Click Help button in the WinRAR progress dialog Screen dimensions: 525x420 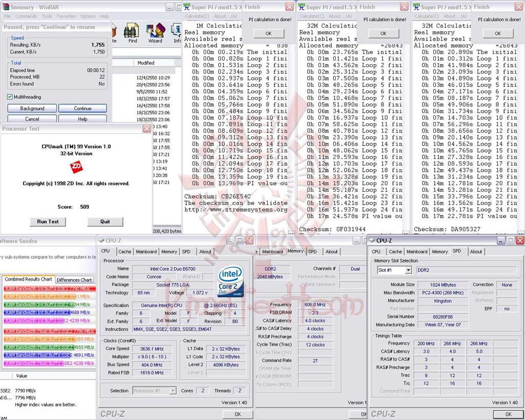pyautogui.click(x=83, y=118)
